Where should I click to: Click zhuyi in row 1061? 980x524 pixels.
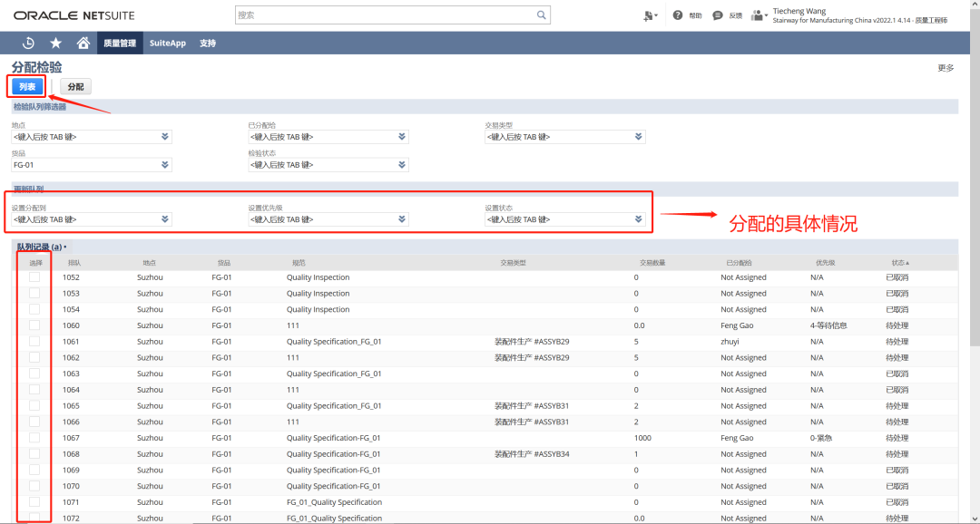pos(730,342)
